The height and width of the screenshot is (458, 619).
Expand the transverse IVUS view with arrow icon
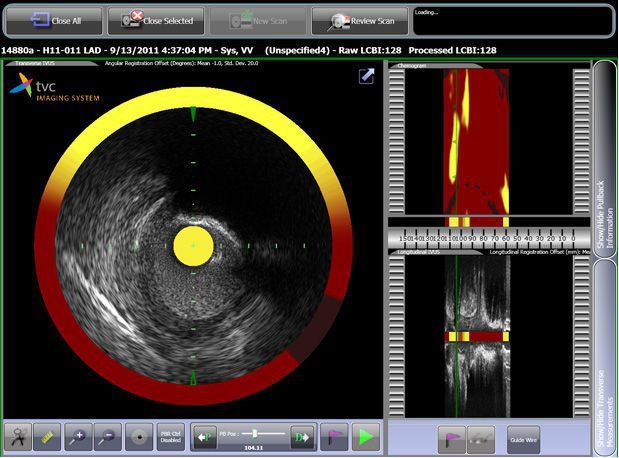tap(366, 76)
